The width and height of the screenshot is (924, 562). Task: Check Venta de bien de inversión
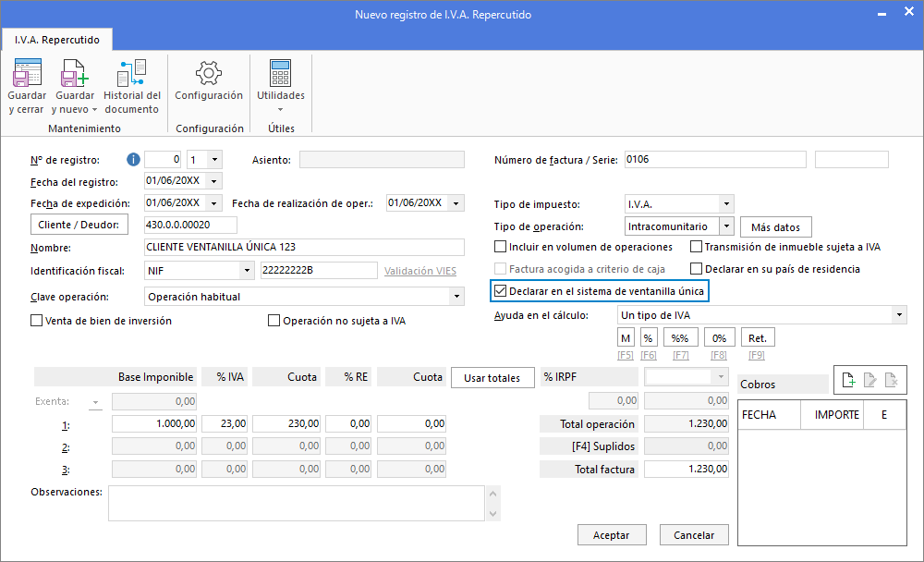pos(37,320)
